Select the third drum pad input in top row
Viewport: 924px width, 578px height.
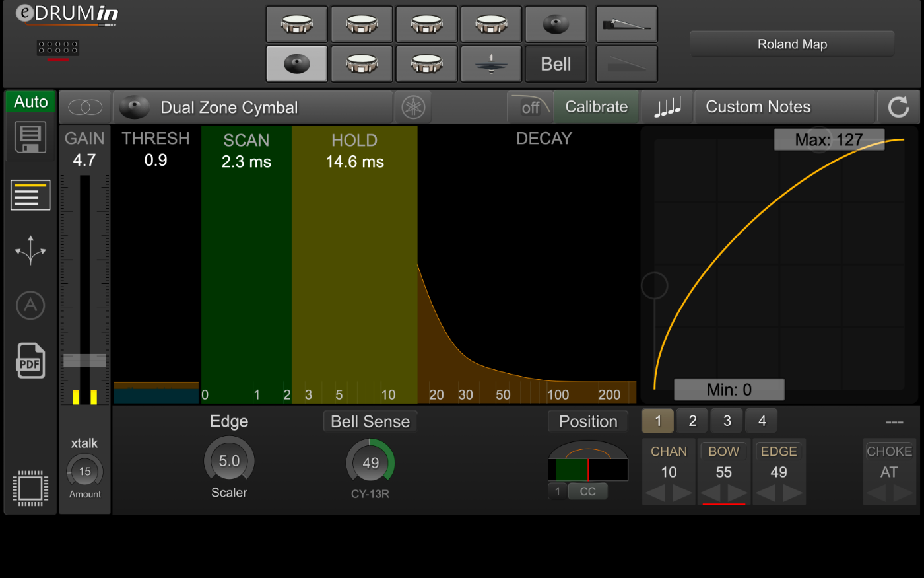click(x=426, y=24)
